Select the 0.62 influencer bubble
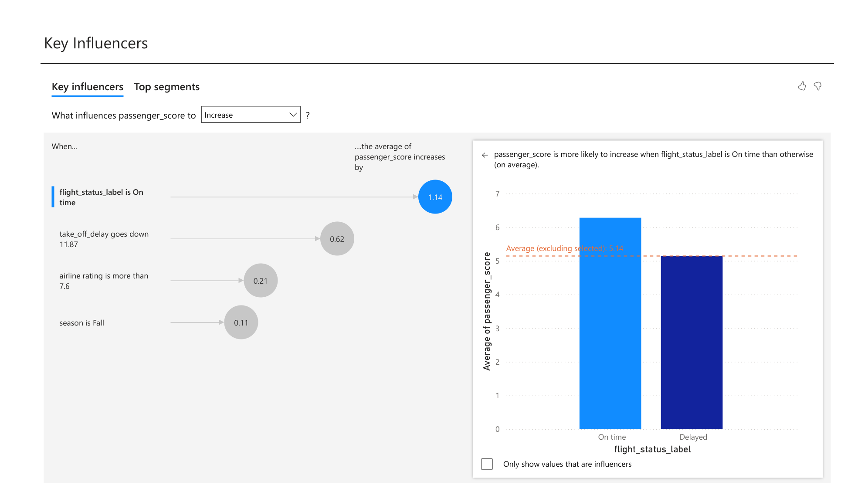The image size is (868, 502). 337,239
